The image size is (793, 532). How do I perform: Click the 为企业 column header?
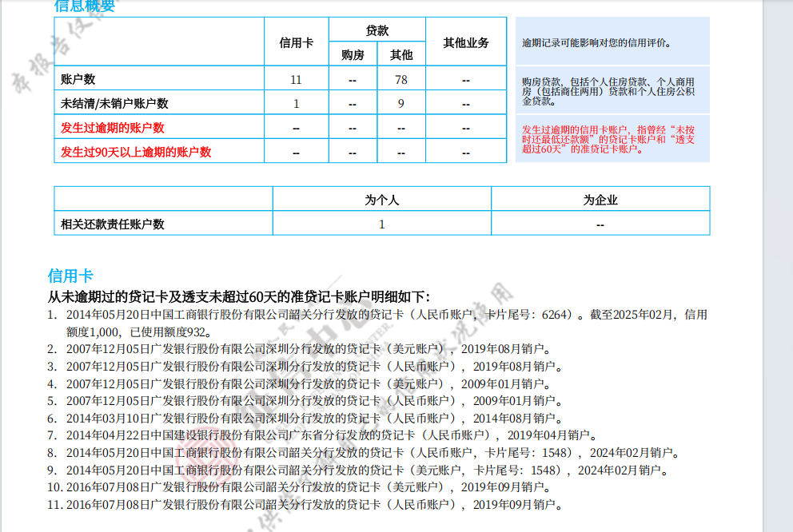click(600, 200)
